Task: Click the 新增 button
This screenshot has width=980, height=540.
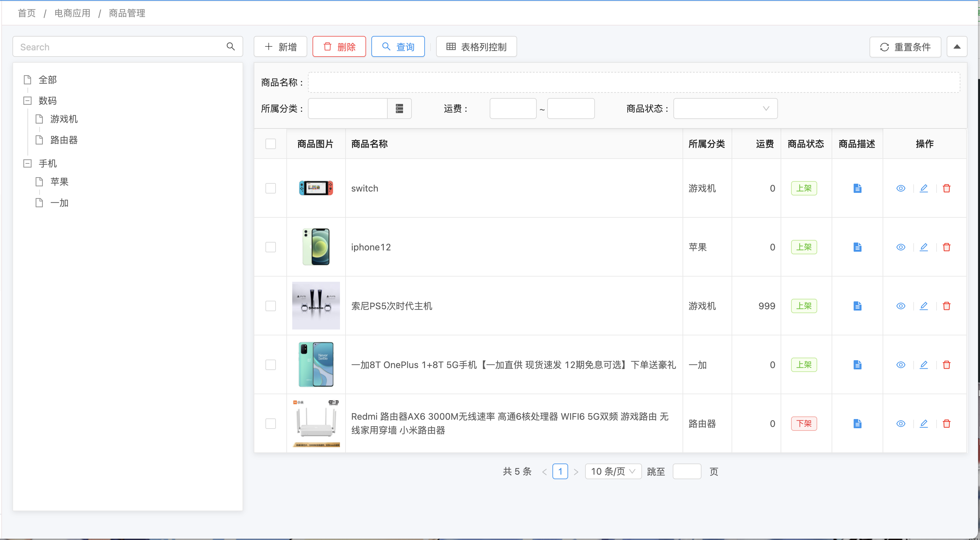Action: [280, 47]
